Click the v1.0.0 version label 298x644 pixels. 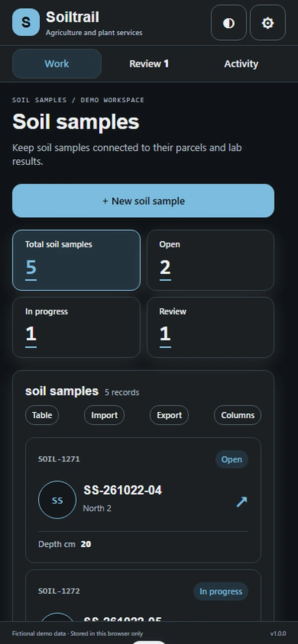pyautogui.click(x=278, y=634)
